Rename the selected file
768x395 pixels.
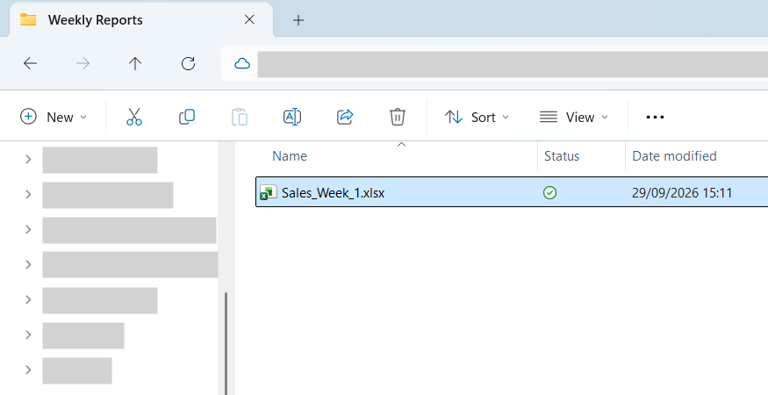[x=292, y=117]
